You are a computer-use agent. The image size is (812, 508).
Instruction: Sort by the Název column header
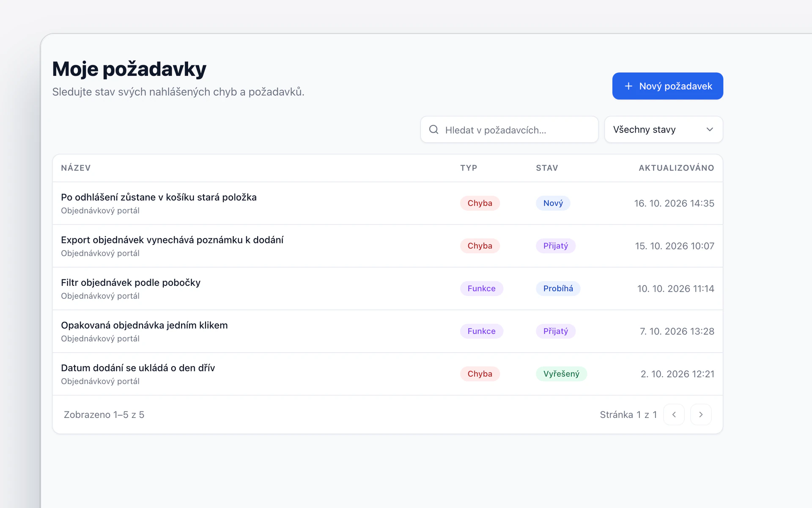76,168
